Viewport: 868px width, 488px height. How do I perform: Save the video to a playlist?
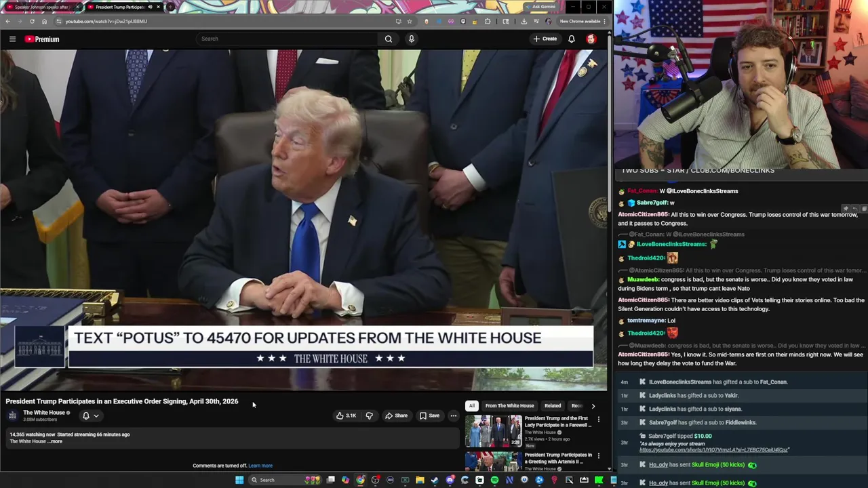pyautogui.click(x=429, y=415)
